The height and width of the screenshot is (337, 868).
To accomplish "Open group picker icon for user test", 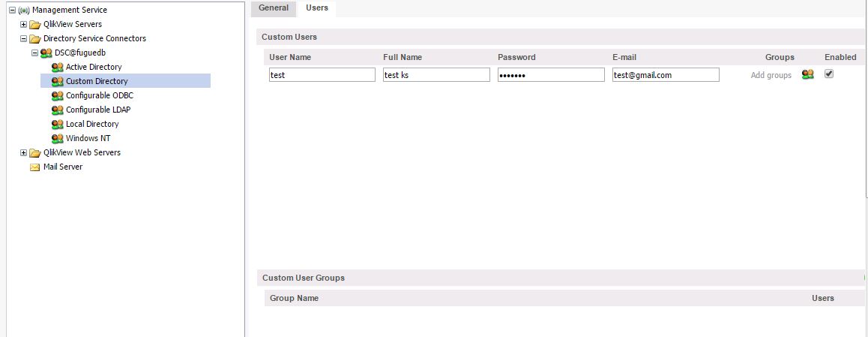I will [808, 74].
